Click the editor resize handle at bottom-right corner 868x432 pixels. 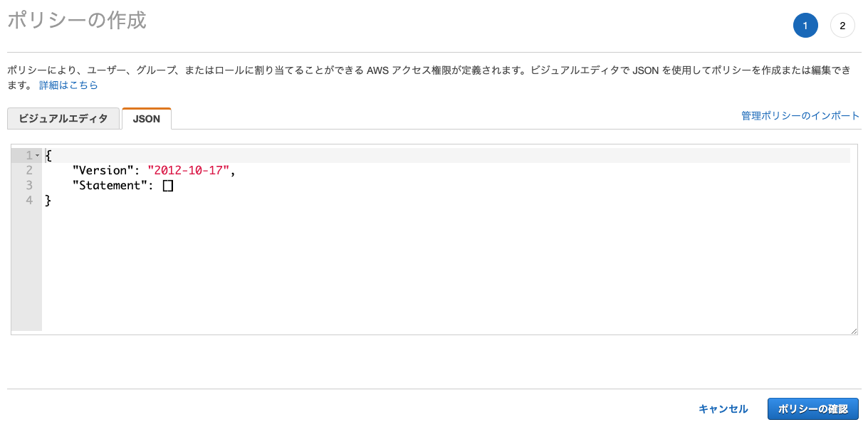tap(855, 330)
